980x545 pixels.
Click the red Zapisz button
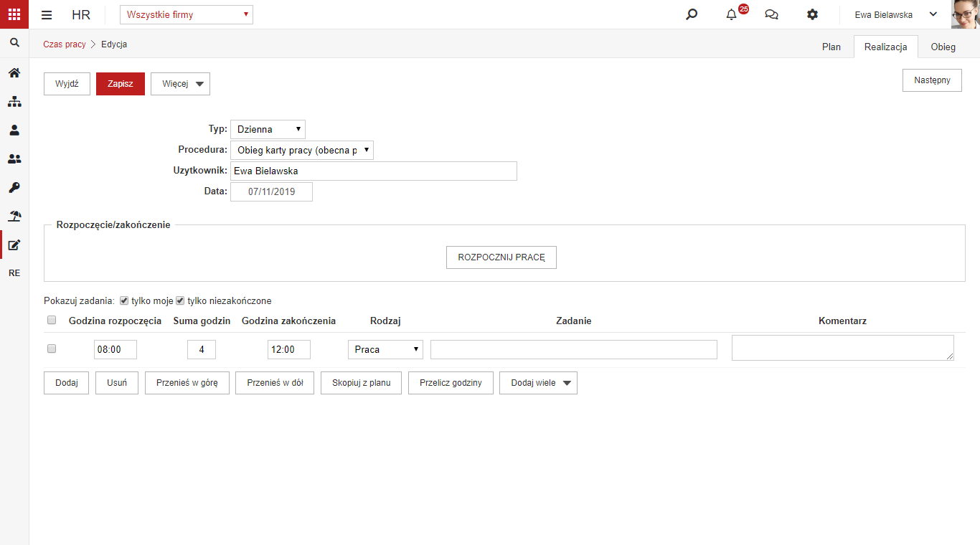click(x=121, y=84)
